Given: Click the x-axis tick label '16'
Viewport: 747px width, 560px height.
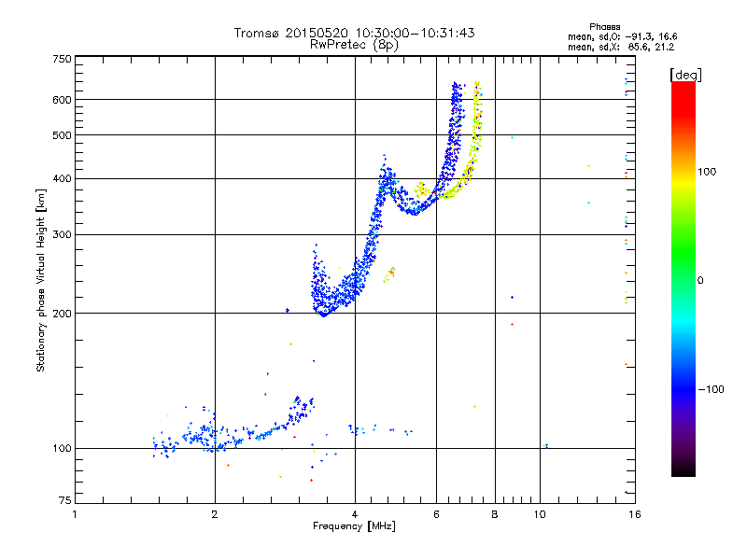Looking at the screenshot, I should [x=635, y=514].
